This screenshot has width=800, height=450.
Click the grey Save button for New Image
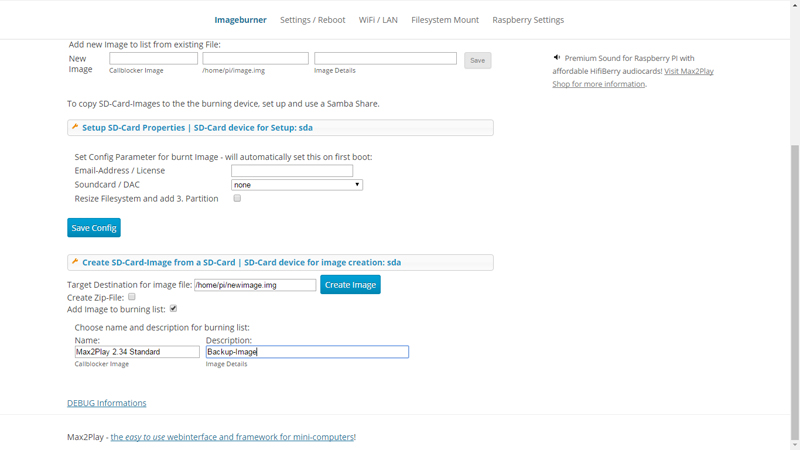coord(478,60)
